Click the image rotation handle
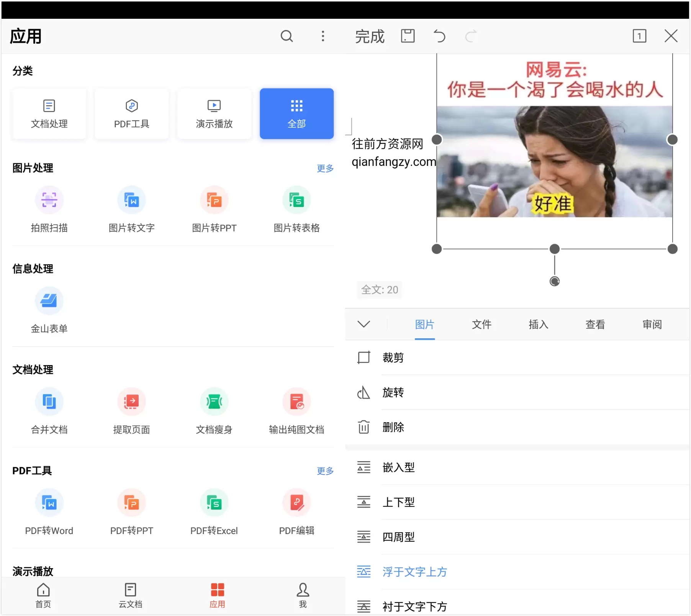This screenshot has width=691, height=616. coord(554,282)
